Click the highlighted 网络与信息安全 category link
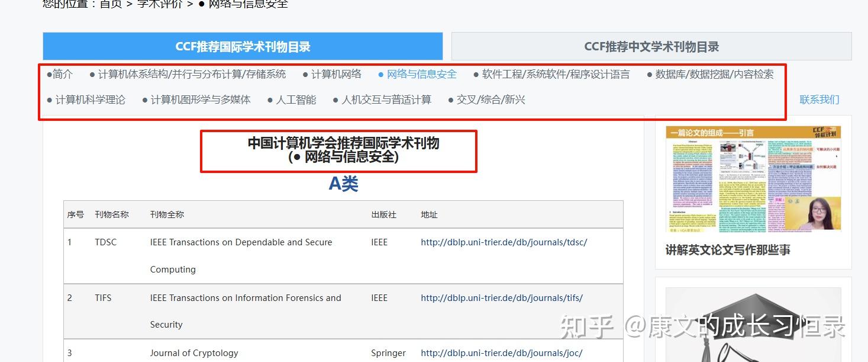The image size is (868, 362). [x=421, y=74]
